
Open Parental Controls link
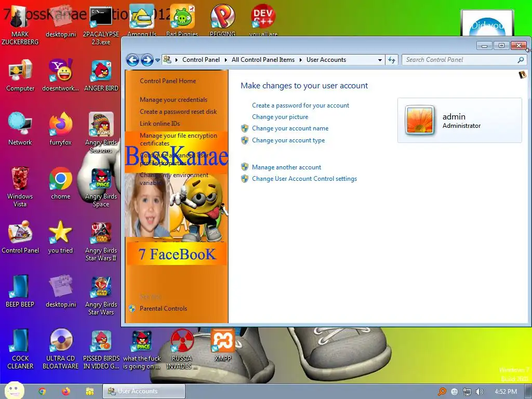(163, 309)
